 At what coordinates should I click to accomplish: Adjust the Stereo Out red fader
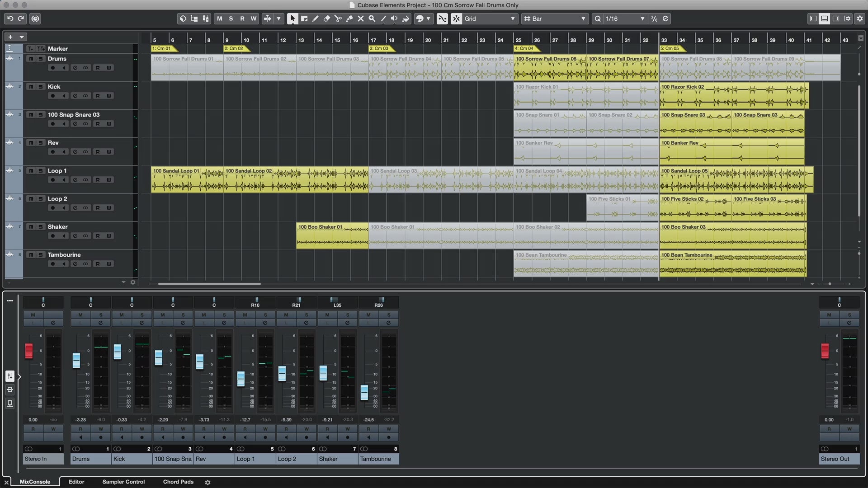tap(825, 351)
